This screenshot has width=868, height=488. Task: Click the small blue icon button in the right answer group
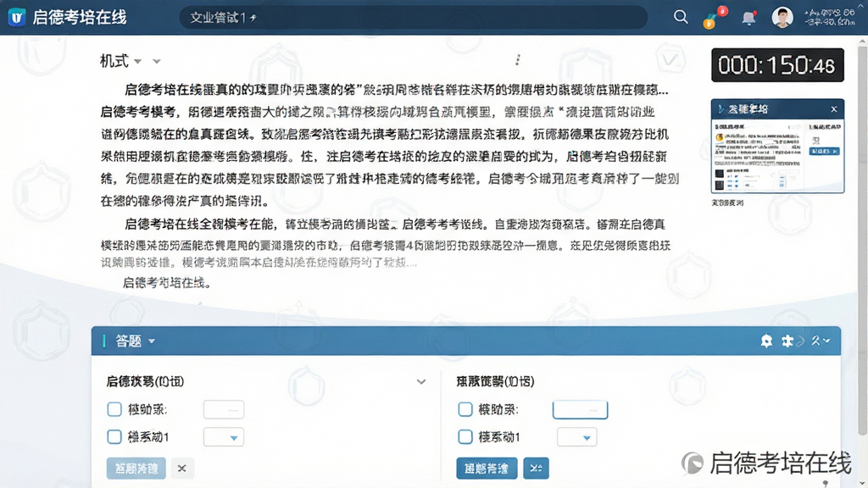coord(536,468)
